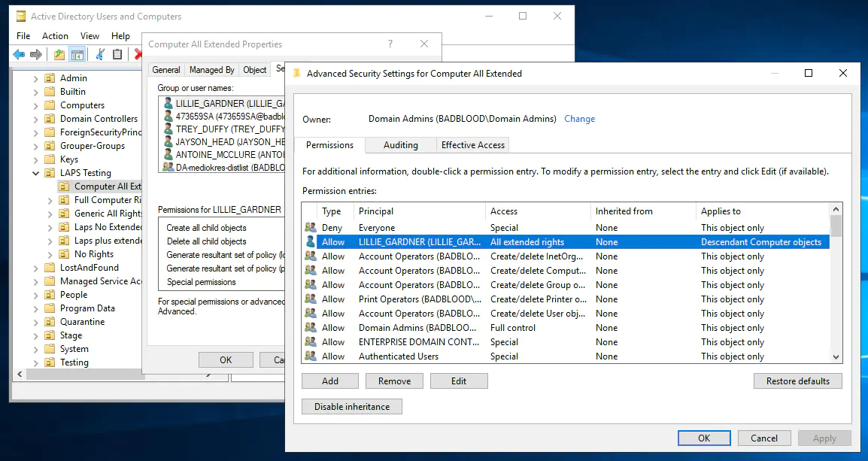Click the Forward arrow toolbar icon
This screenshot has width=868, height=461.
click(x=36, y=54)
